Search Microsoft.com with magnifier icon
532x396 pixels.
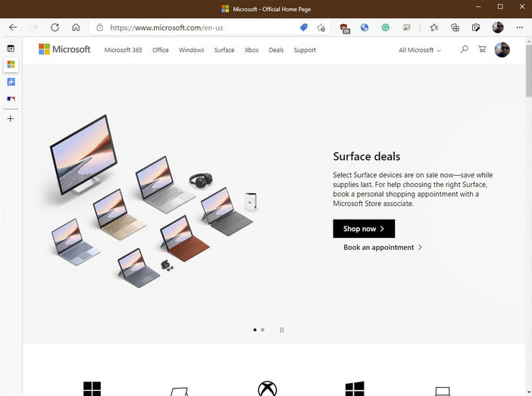point(464,49)
